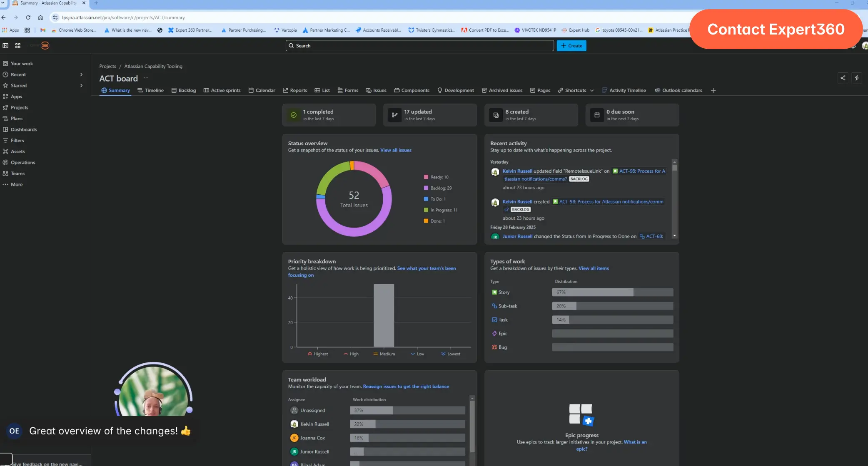Click Joanna Cox's avatar

coord(294,438)
